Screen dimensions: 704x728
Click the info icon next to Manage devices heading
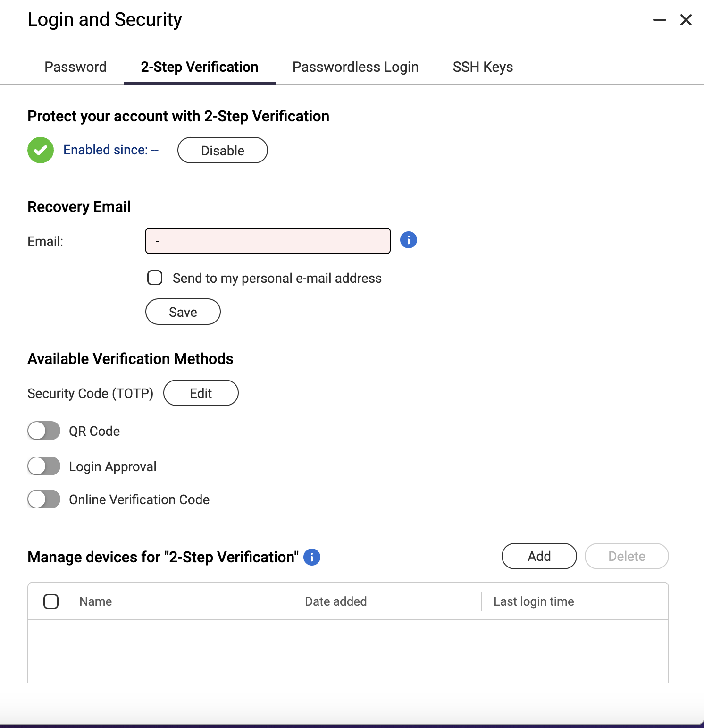312,557
